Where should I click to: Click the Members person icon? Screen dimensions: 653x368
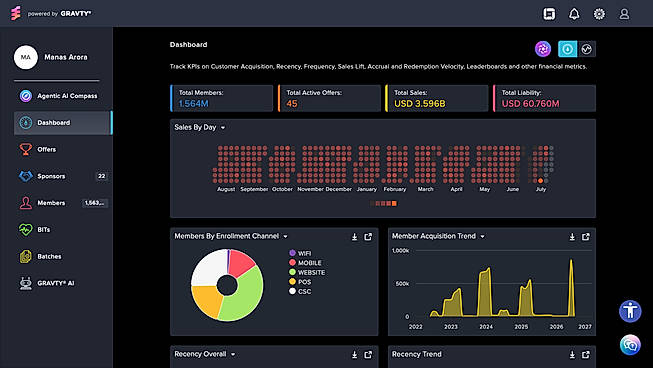[25, 203]
